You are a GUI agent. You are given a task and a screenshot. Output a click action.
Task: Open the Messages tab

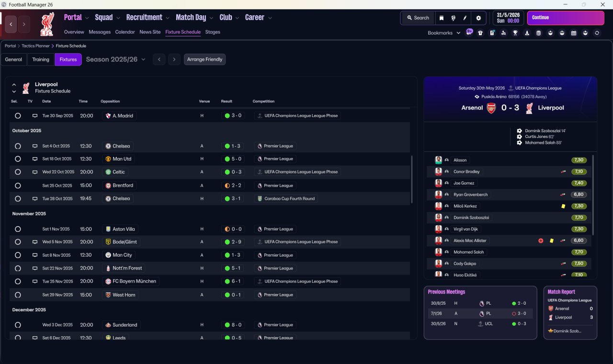coord(100,32)
